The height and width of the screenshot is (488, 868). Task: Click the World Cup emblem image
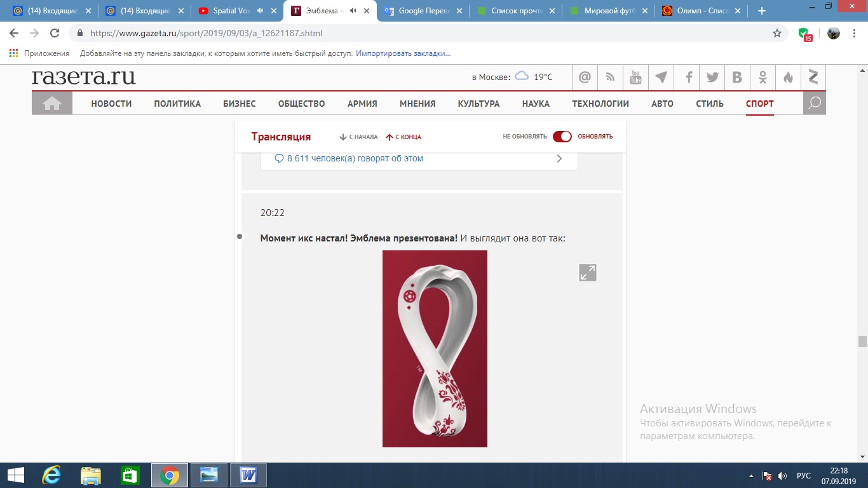[435, 349]
